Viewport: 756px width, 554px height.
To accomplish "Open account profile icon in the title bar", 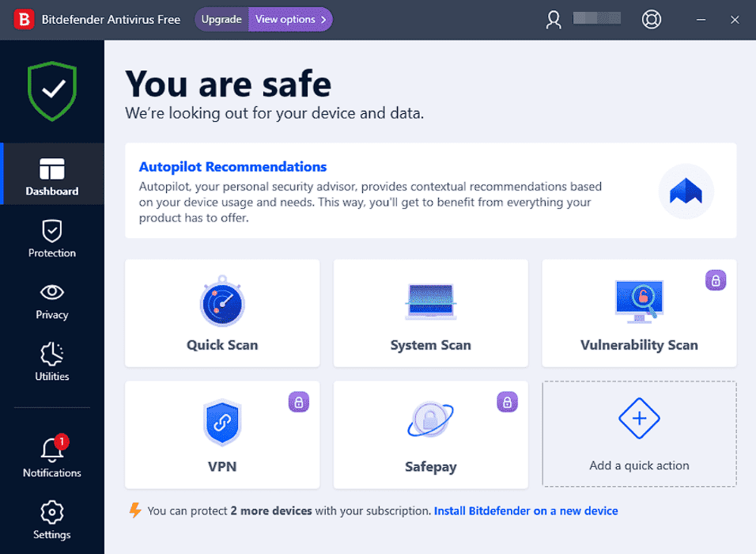I will tap(553, 19).
